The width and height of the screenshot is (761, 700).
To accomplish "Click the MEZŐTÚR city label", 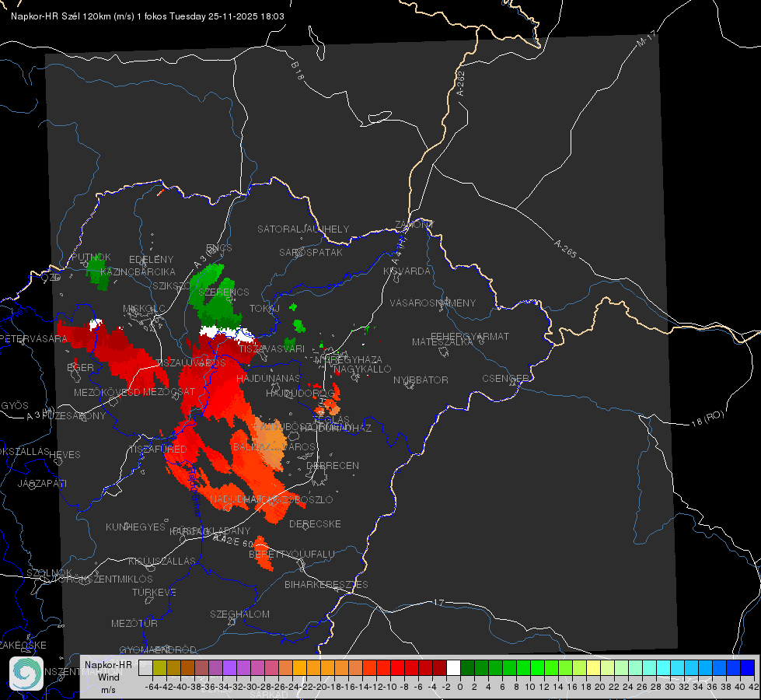I will 134,623.
